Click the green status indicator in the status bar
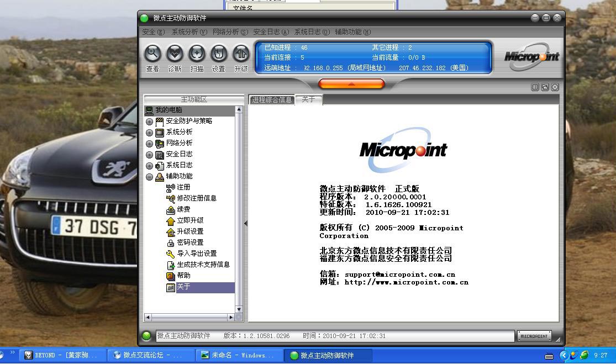The width and height of the screenshot is (616, 364). 146,336
